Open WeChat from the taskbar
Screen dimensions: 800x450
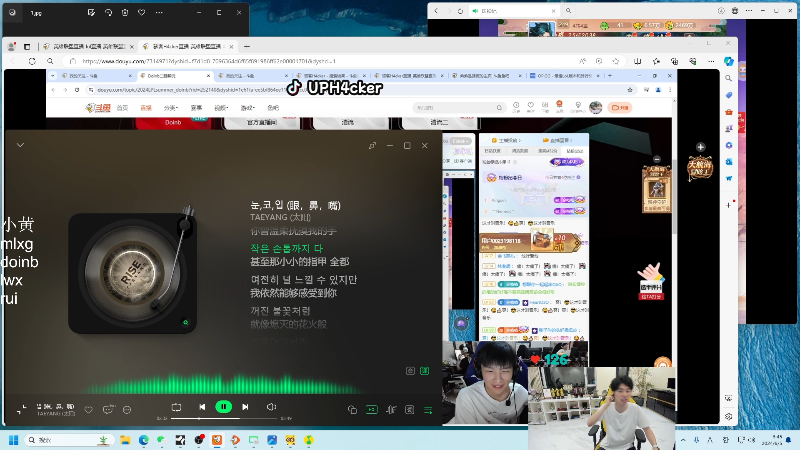[x=162, y=440]
